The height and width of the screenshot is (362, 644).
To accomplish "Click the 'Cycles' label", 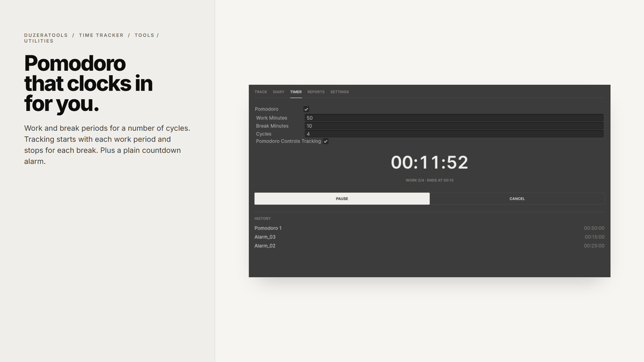I will pos(264,134).
